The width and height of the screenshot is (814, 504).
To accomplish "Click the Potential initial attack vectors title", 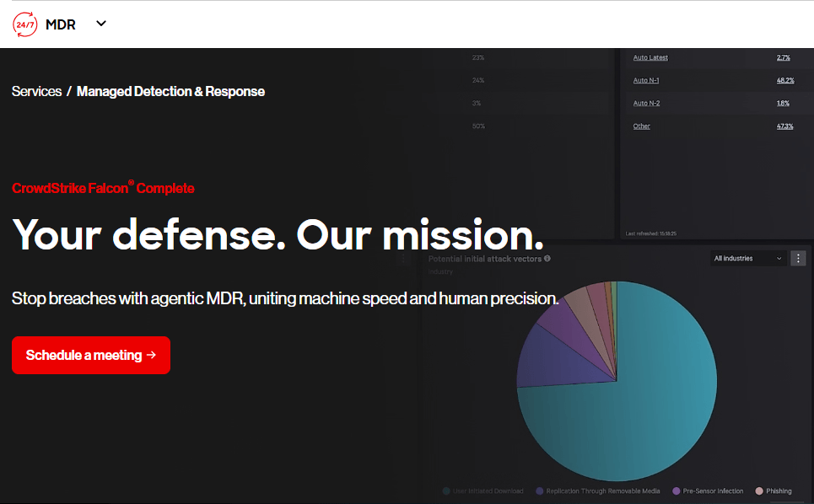I will pos(485,259).
